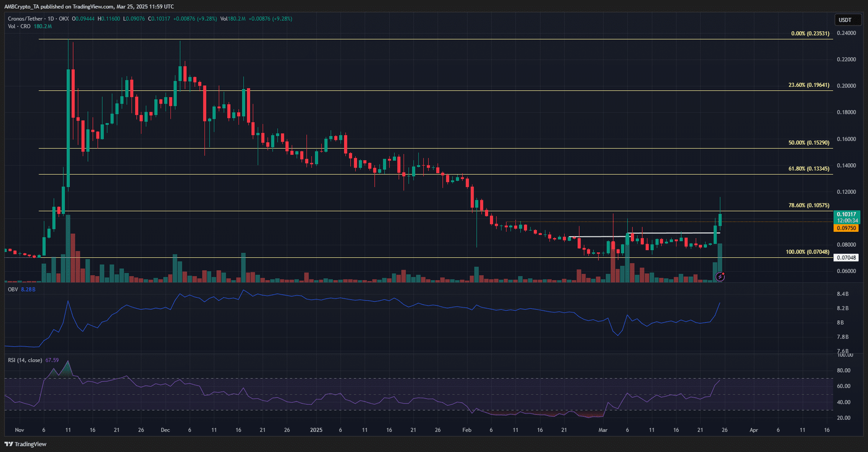
Task: Click the Apr label on the time axis
Action: (754, 430)
